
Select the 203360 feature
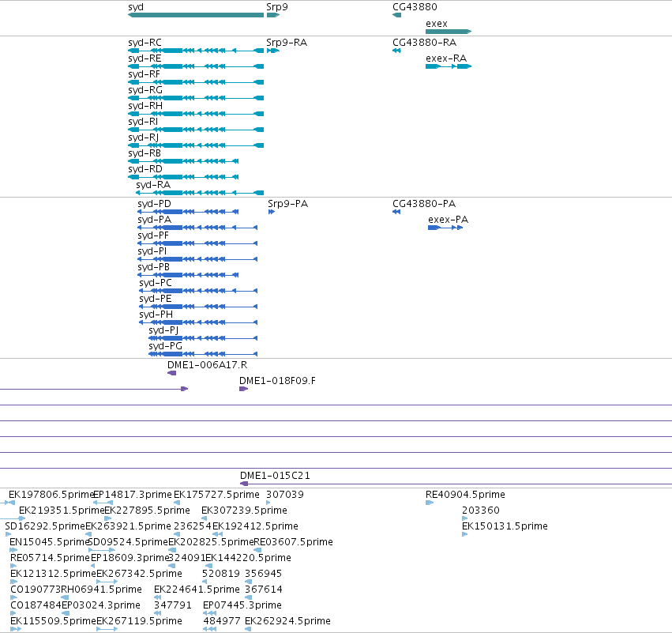tap(464, 518)
